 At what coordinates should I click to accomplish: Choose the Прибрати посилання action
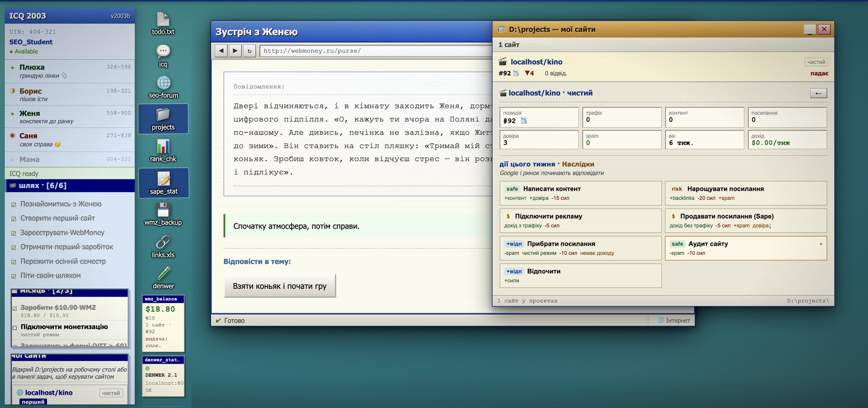(581, 248)
